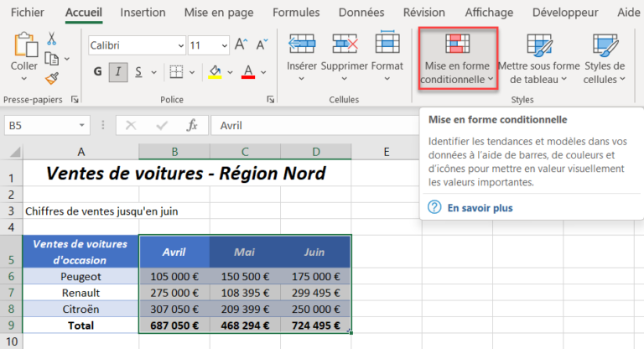Switch to the Insertion tab
Screen dimensions: 644x349
coord(143,13)
